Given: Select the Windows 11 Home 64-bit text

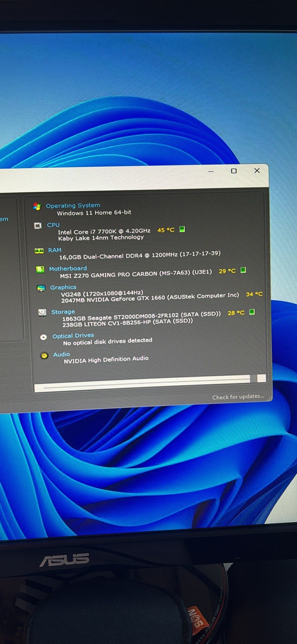Looking at the screenshot, I should coord(94,213).
